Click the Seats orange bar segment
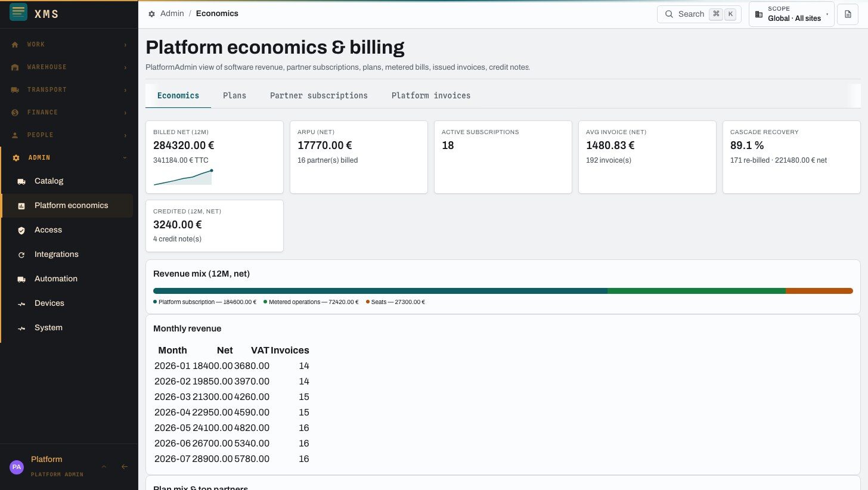 [819, 291]
